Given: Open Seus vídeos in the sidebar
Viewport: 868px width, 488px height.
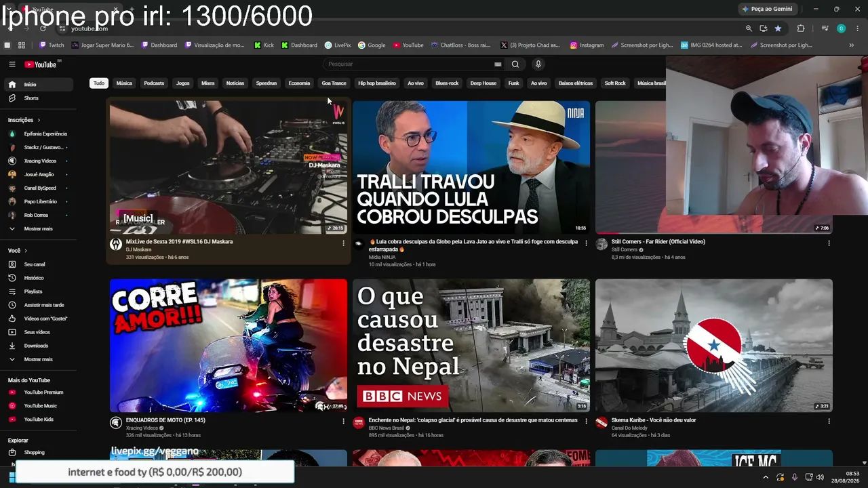Looking at the screenshot, I should point(38,332).
